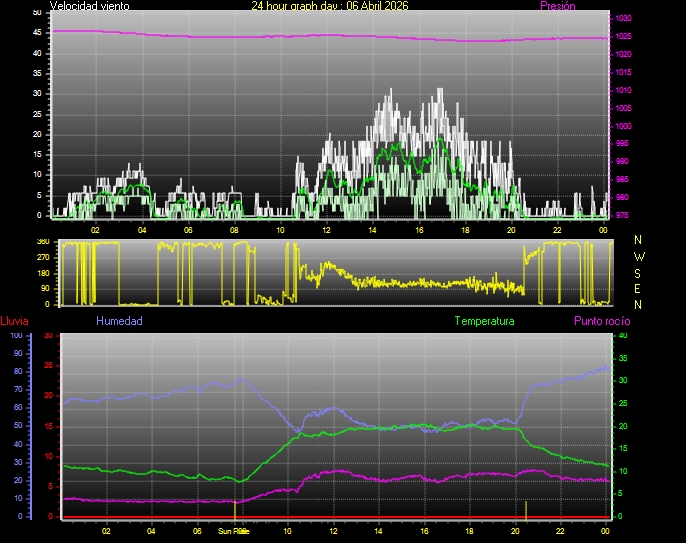Click the 100 value on the blue humidity axis
Viewport: 686px width, 543px height.
click(x=16, y=336)
